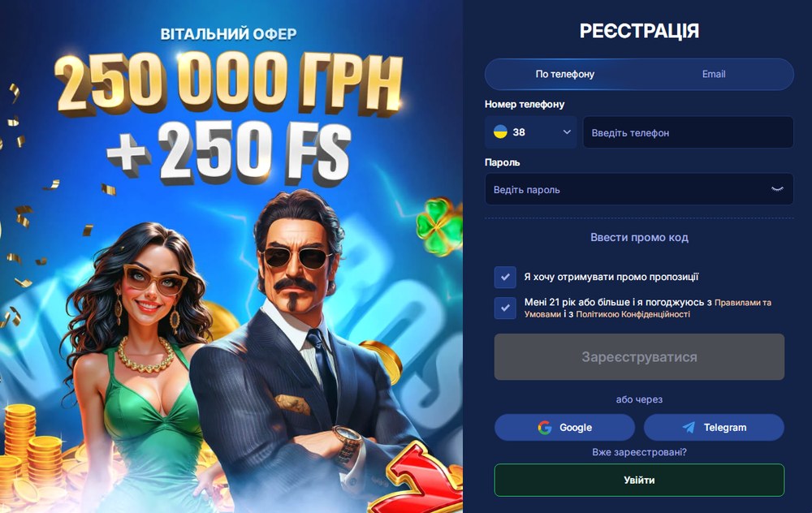Click the Ukrainian flag icon
Screen dimensions: 812x513
[x=500, y=132]
